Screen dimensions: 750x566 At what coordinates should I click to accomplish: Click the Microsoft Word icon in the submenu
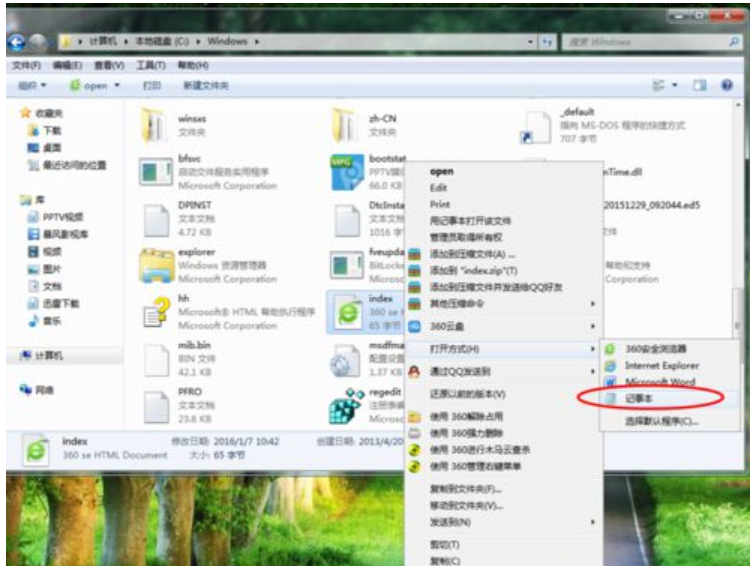coord(611,382)
